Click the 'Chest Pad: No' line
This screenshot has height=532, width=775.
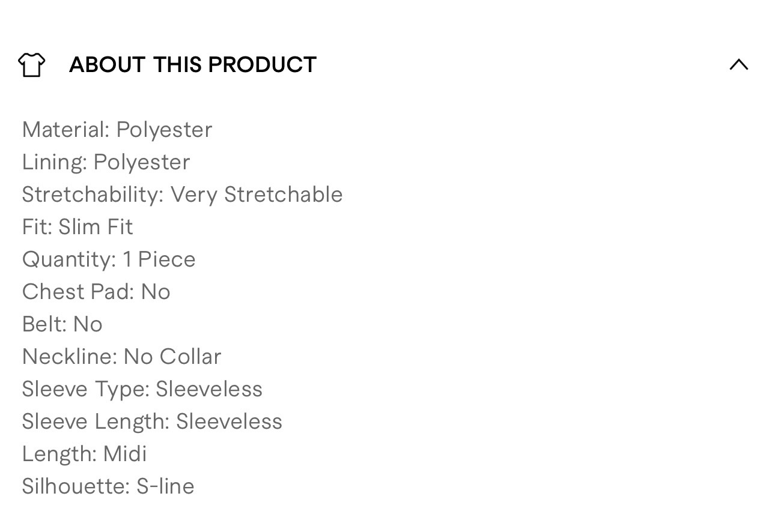96,292
